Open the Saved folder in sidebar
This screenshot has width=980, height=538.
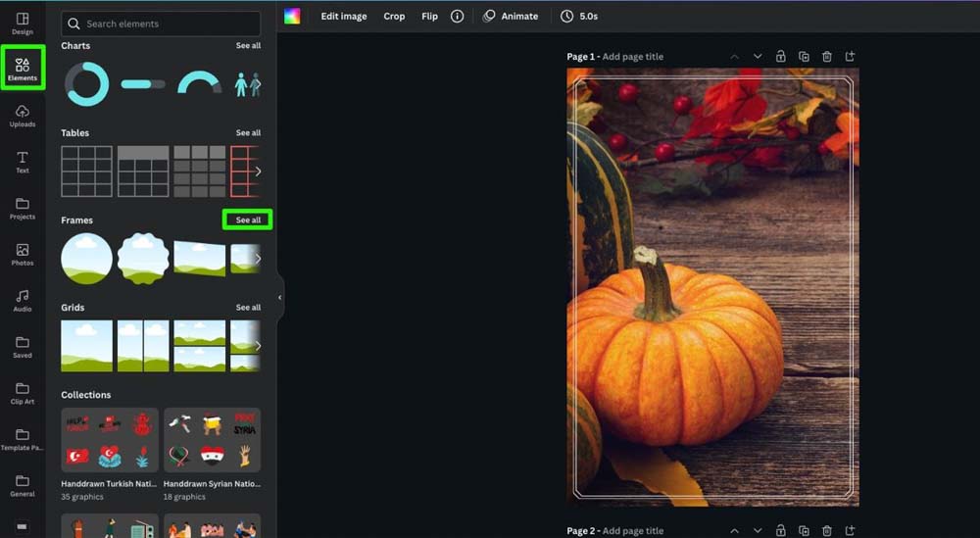coord(23,347)
